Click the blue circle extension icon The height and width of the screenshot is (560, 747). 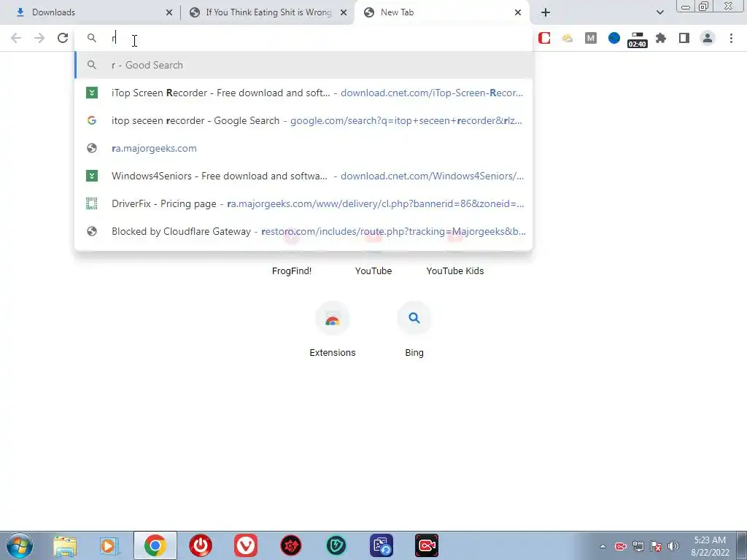[614, 38]
